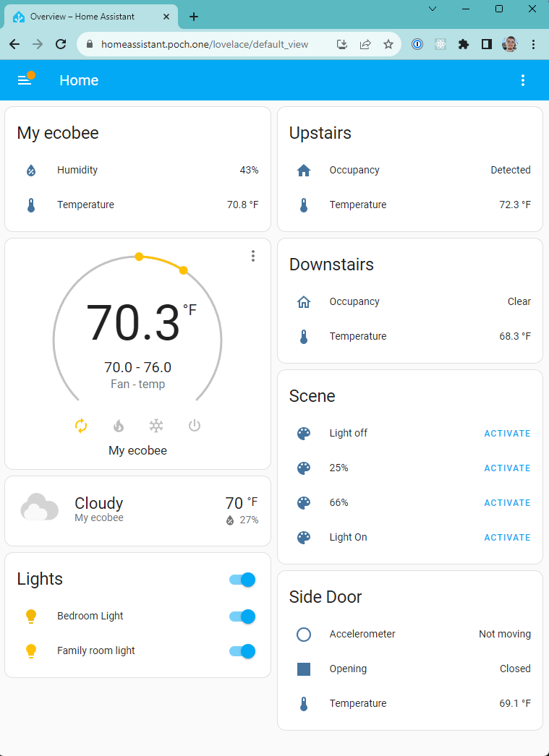This screenshot has width=549, height=756.
Task: Click the 69.1 °F Side Door temperature value
Action: (x=515, y=704)
